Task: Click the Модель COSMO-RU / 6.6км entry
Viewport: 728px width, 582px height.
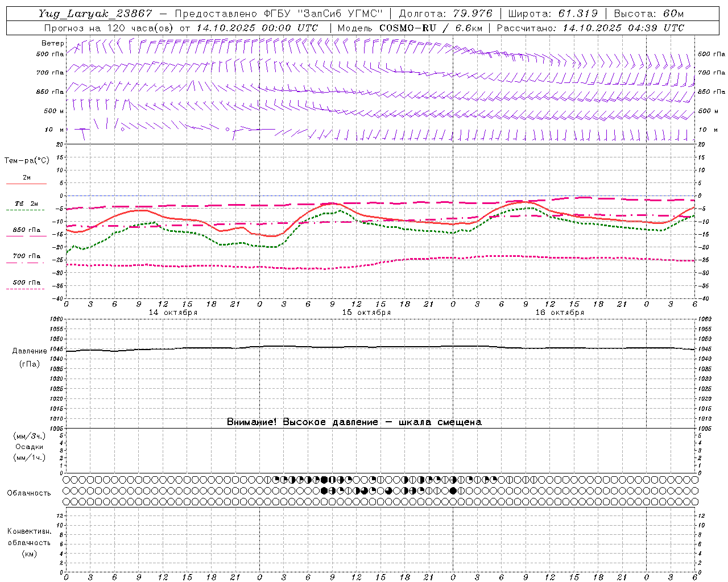Action: pos(410,28)
